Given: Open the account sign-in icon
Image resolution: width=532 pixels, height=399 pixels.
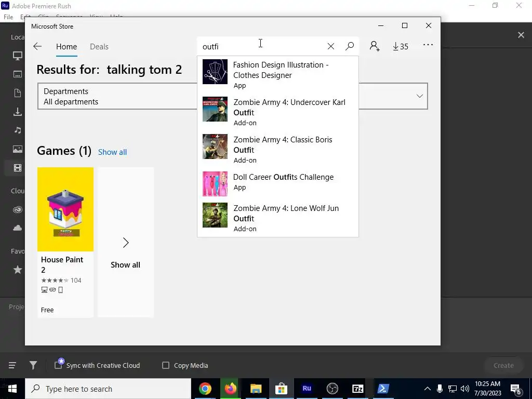Looking at the screenshot, I should click(375, 46).
